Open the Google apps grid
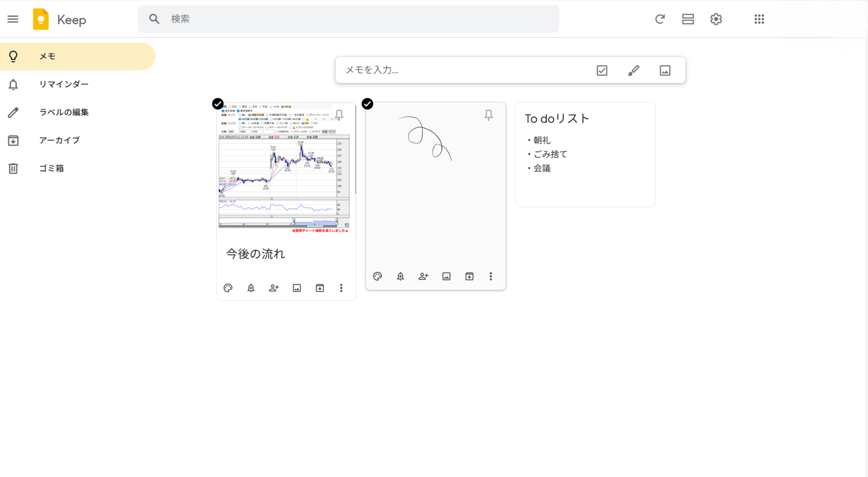 pyautogui.click(x=759, y=19)
